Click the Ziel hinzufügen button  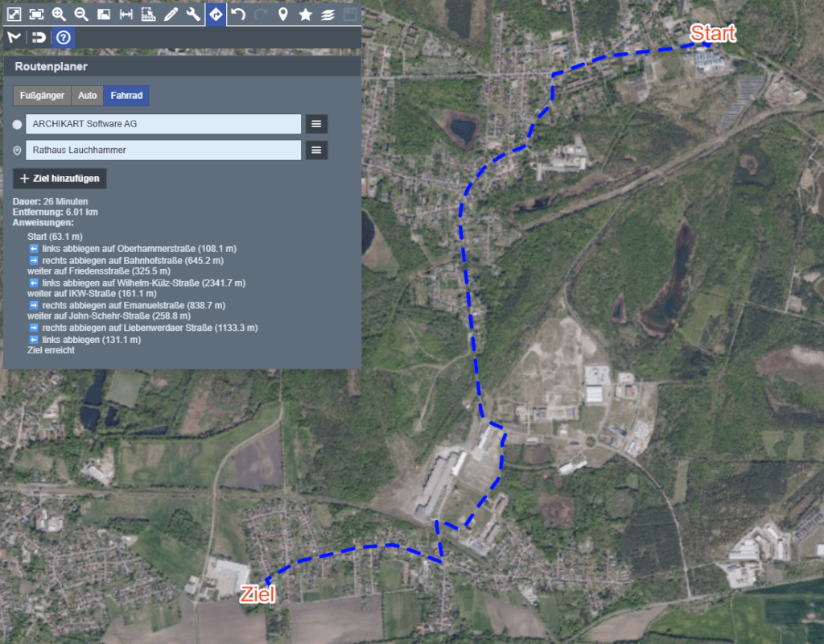point(60,178)
